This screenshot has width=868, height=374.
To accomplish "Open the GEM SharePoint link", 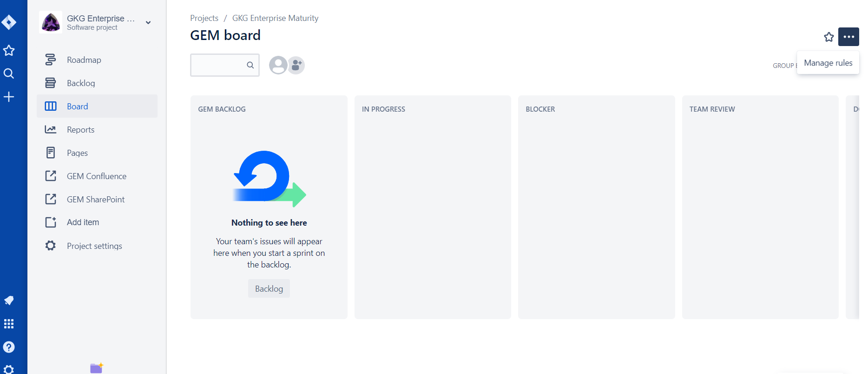I will click(97, 199).
